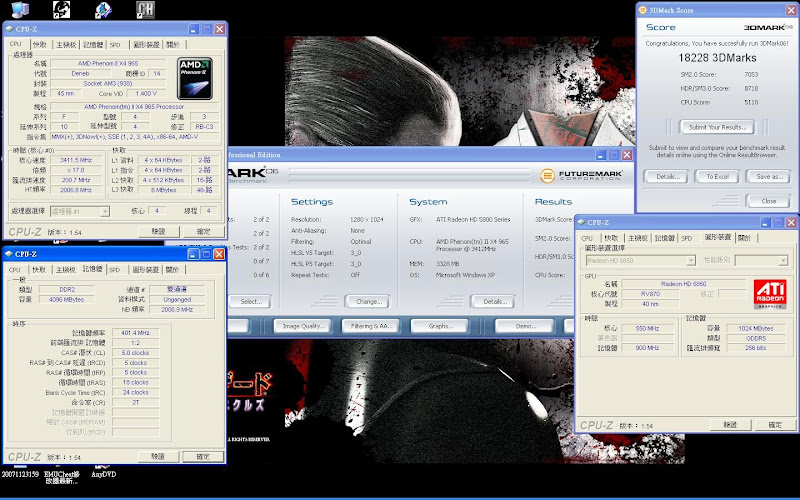800x500 pixels.
Task: Open the 快取 tab in graphics CPU-Z window
Action: pos(615,238)
